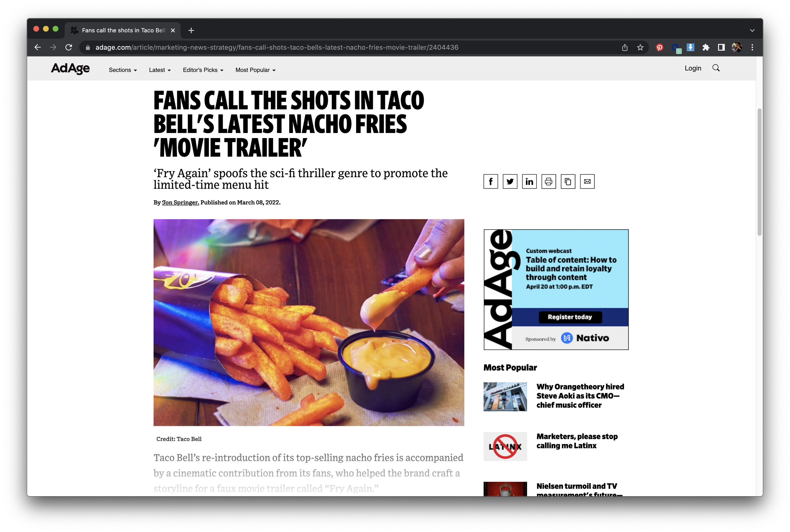Click Register today button in ad
790x532 pixels.
click(570, 317)
